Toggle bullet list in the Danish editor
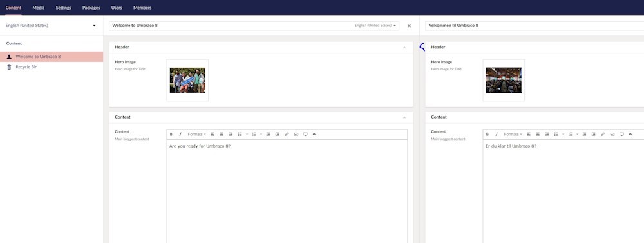The width and height of the screenshot is (644, 243). [x=556, y=135]
